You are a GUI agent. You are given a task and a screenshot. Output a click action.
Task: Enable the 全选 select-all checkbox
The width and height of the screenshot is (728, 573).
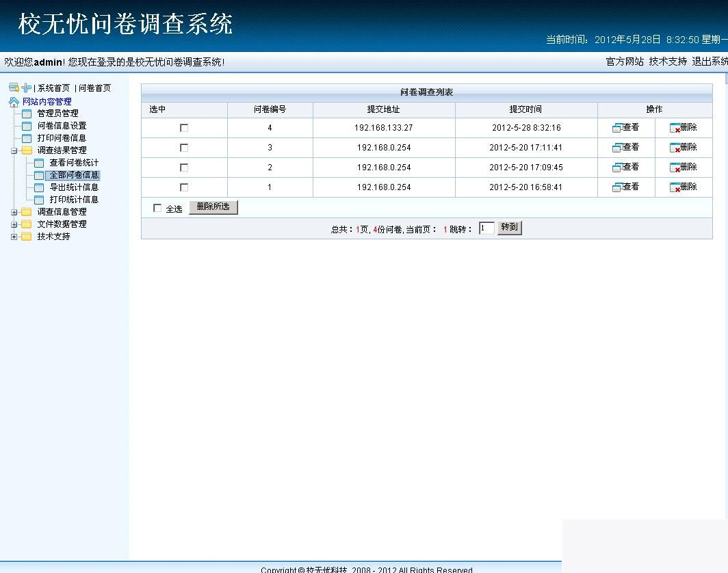(x=158, y=207)
